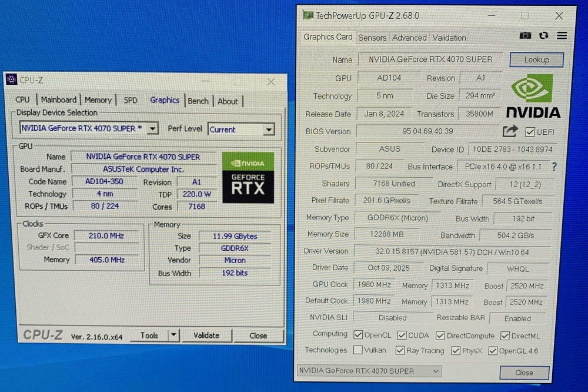Click the Release Date Jan 8, 2024 field
This screenshot has width=588, height=392.
pyautogui.click(x=384, y=114)
